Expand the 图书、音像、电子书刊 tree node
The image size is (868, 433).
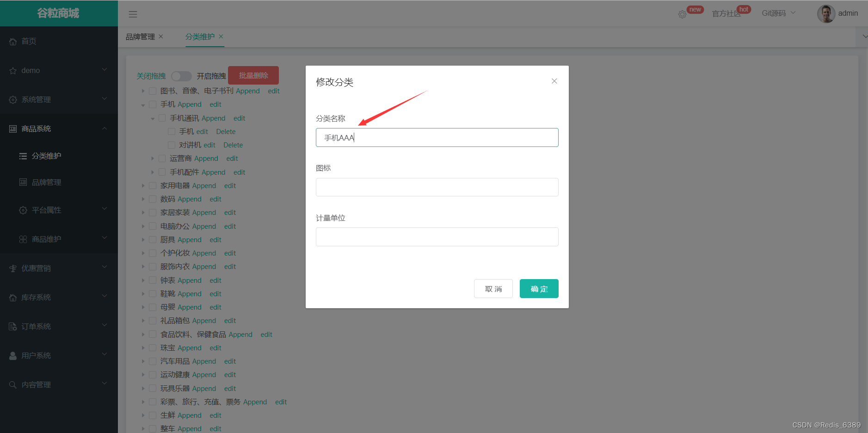click(x=143, y=91)
